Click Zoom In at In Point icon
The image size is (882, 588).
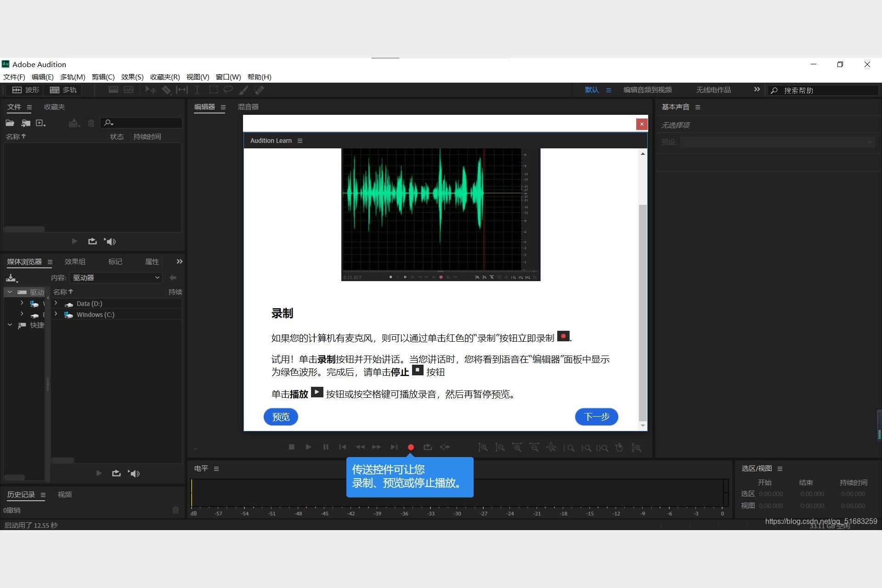(569, 448)
